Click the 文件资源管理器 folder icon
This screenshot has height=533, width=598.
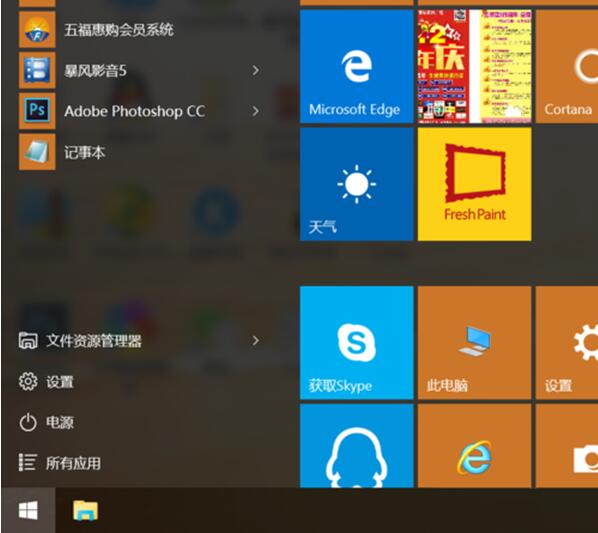(x=28, y=340)
